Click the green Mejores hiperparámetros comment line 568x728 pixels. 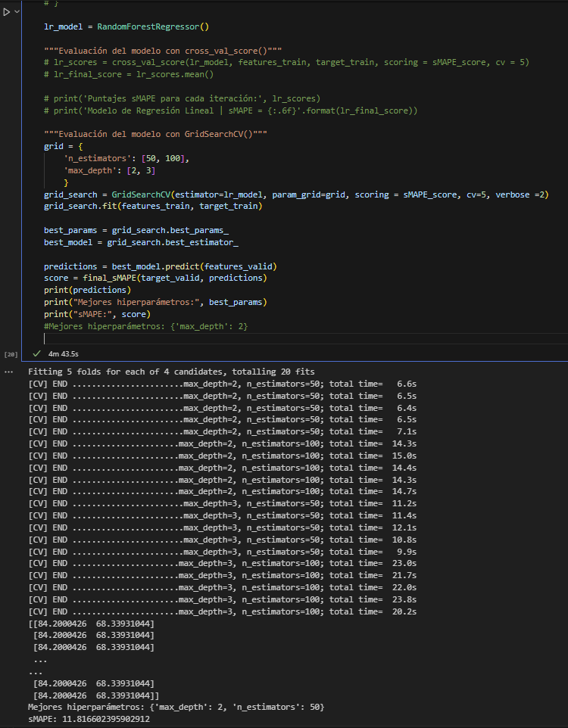tap(145, 326)
